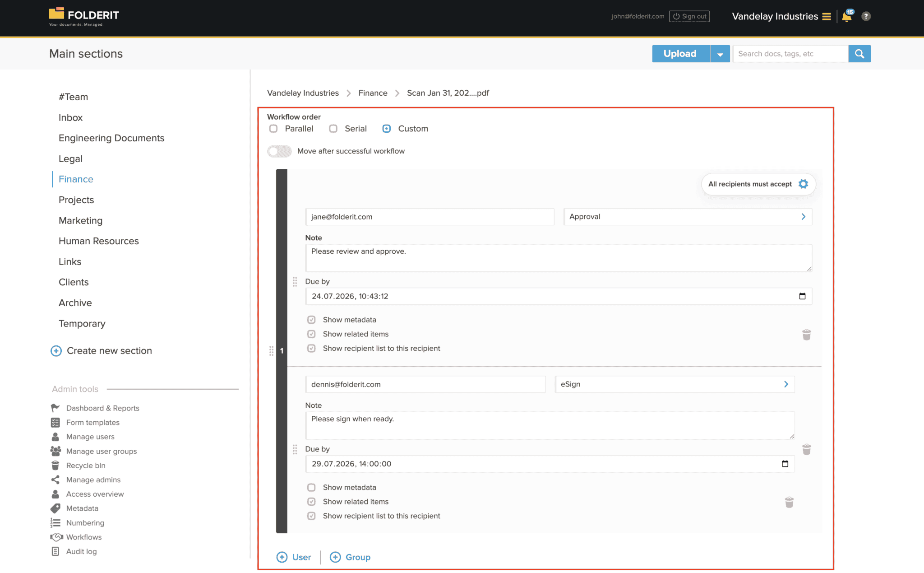This screenshot has height=573, width=924.
Task: Open the calendar picker for 24.07.2026 date
Action: (x=802, y=296)
